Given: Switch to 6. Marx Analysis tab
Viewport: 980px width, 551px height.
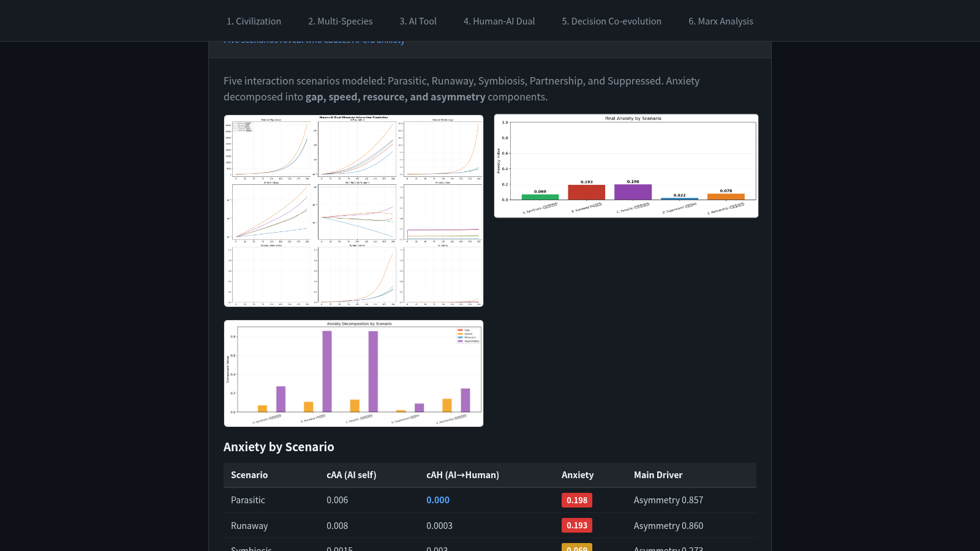Looking at the screenshot, I should (x=720, y=21).
